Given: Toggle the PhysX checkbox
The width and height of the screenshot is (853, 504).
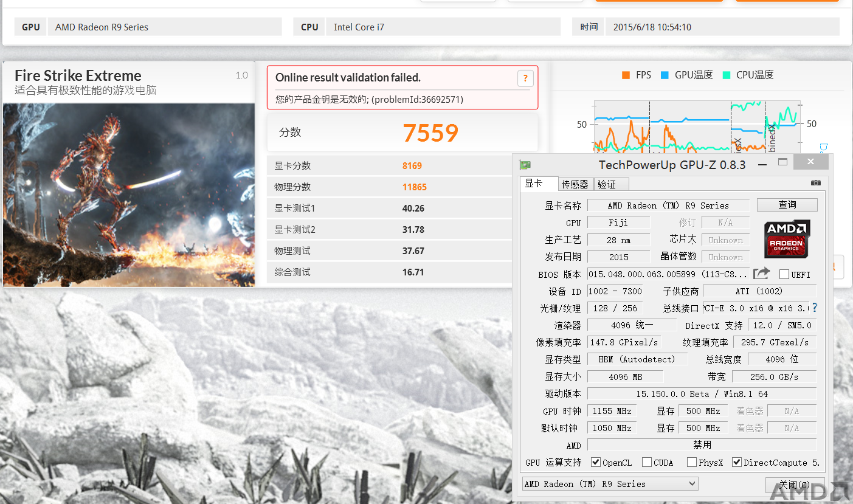Looking at the screenshot, I should pos(692,462).
